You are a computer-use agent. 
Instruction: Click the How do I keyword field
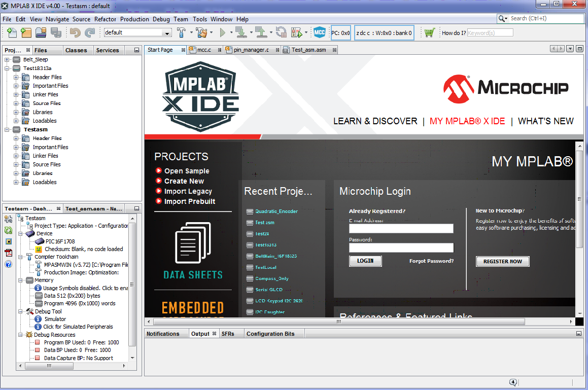click(x=490, y=33)
